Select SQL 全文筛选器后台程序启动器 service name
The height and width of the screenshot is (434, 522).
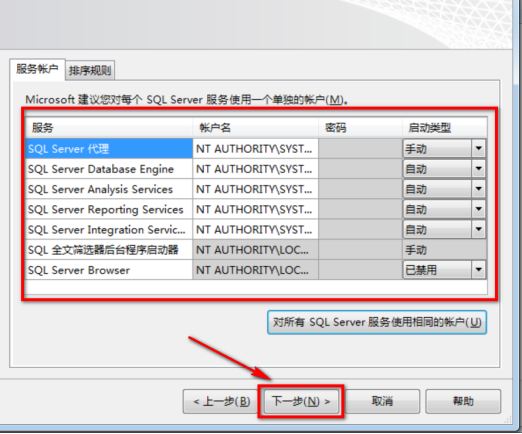pos(109,250)
